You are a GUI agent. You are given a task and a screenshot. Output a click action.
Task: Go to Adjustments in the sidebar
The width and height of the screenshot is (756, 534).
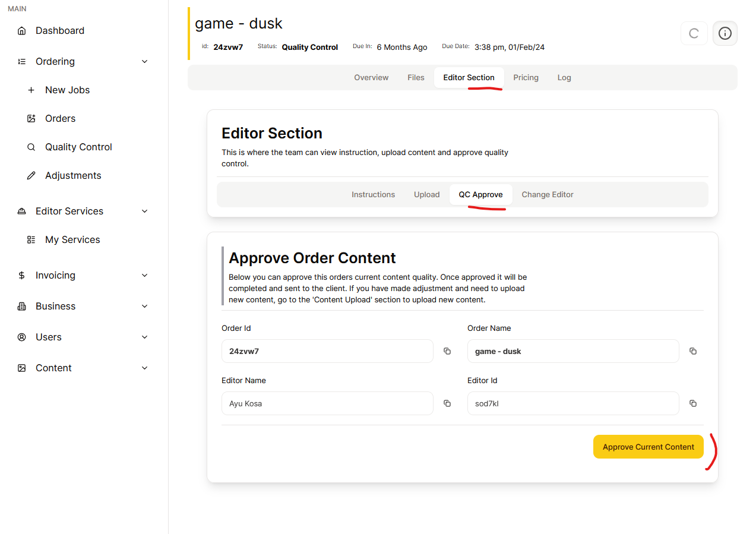pos(73,176)
